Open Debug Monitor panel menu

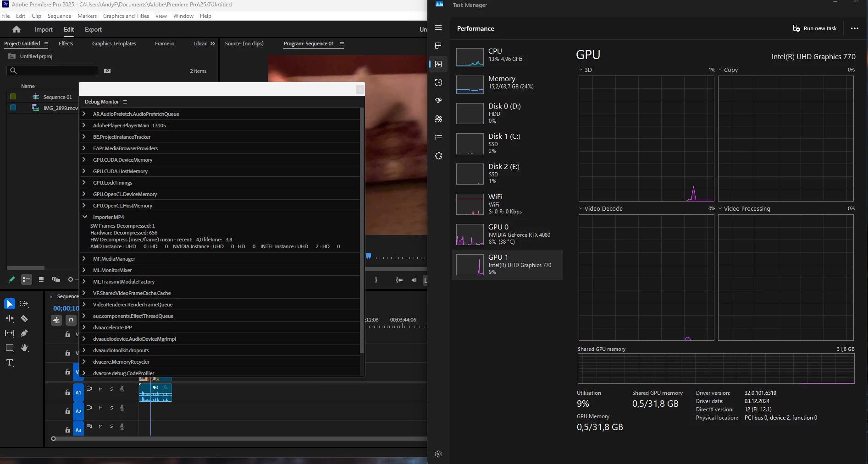125,102
